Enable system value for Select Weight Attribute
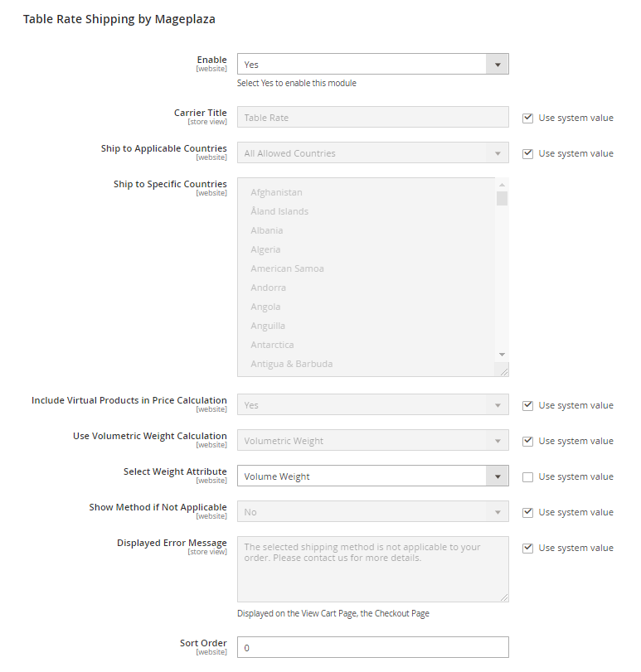The height and width of the screenshot is (672, 641). click(x=528, y=476)
